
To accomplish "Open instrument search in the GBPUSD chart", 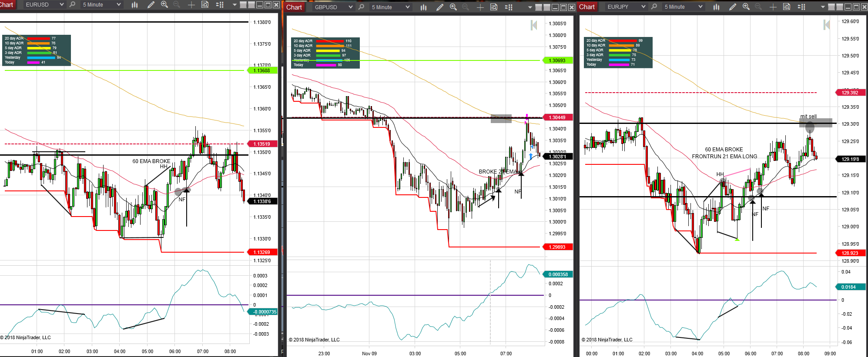I will 361,7.
